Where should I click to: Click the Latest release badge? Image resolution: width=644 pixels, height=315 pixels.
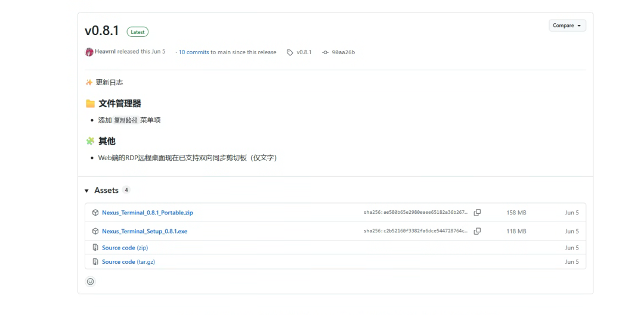pos(138,32)
